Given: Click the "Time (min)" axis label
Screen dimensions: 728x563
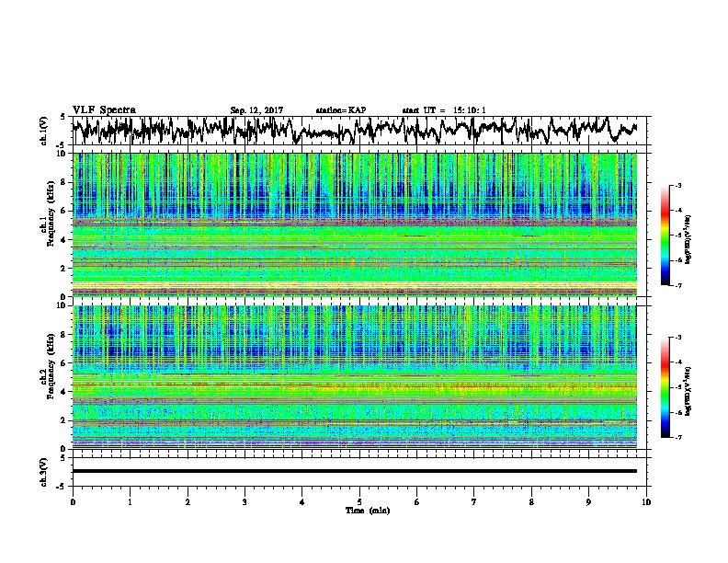Looking at the screenshot, I should (x=368, y=511).
